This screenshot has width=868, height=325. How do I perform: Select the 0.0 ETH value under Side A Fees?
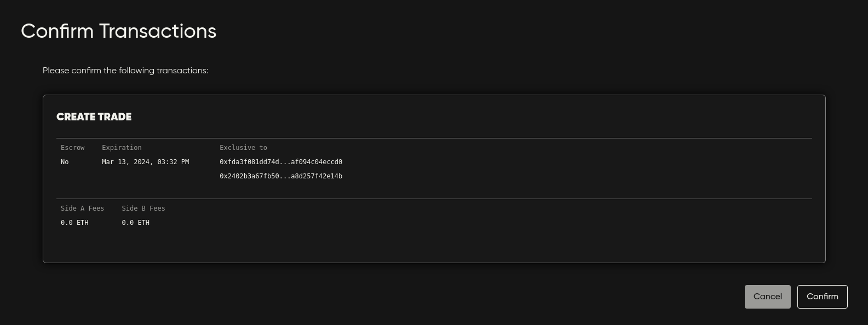point(74,223)
